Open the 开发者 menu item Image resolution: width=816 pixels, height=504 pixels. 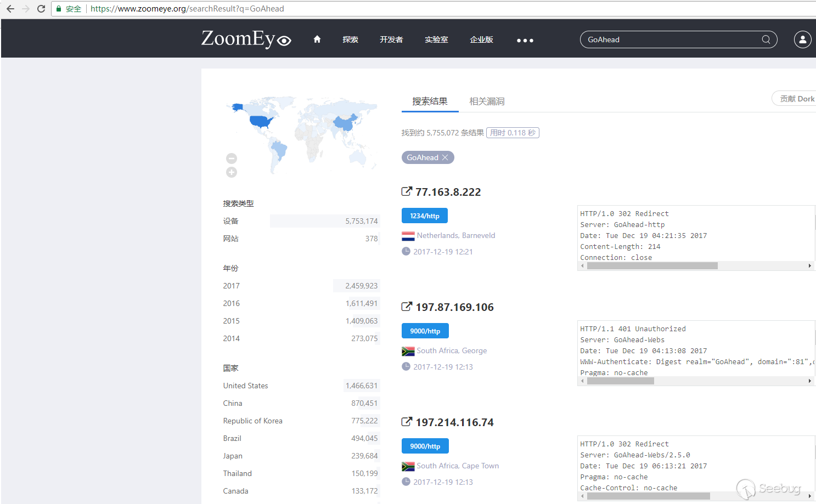point(391,39)
